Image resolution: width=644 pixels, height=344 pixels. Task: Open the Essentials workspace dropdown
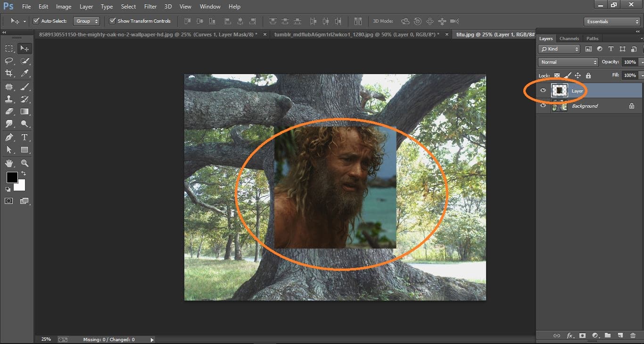(x=611, y=21)
